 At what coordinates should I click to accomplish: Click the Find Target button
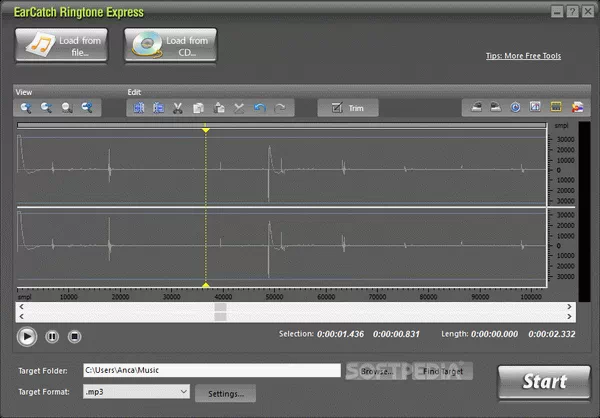pos(443,371)
